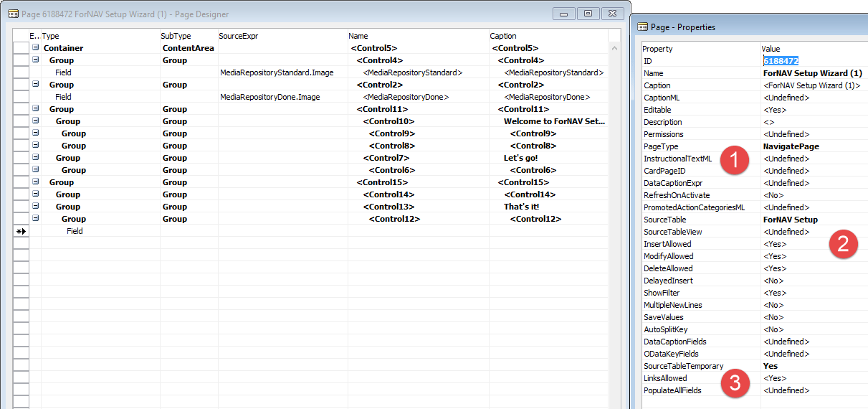The image size is (868, 409).
Task: Collapse the Control11 group expander
Action: click(x=35, y=109)
